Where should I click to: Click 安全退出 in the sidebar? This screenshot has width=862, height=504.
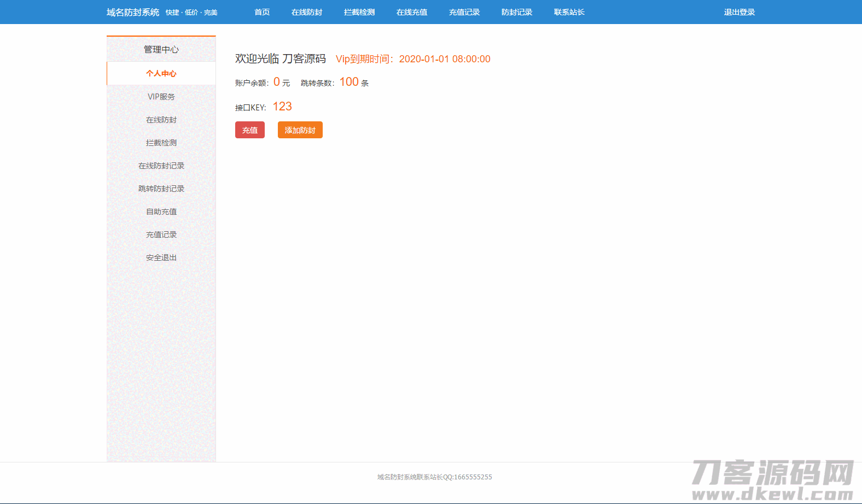click(161, 257)
